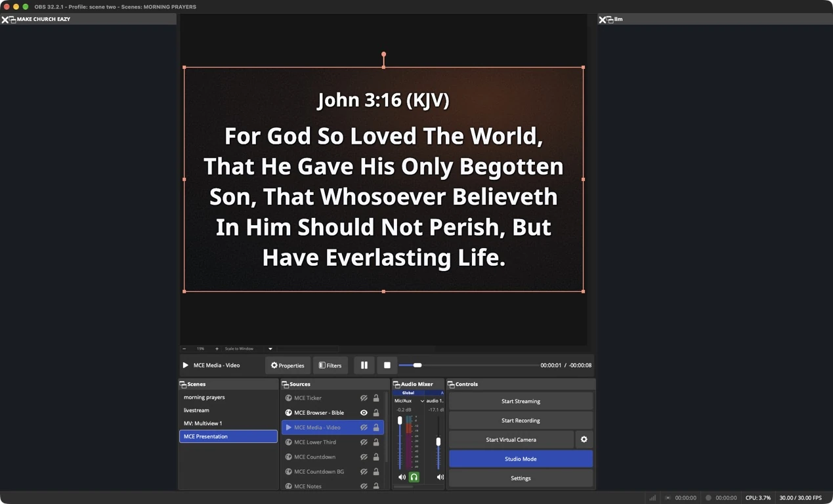The width and height of the screenshot is (833, 504).
Task: Click the 00:00:01 elapsed media time
Action: 551,366
